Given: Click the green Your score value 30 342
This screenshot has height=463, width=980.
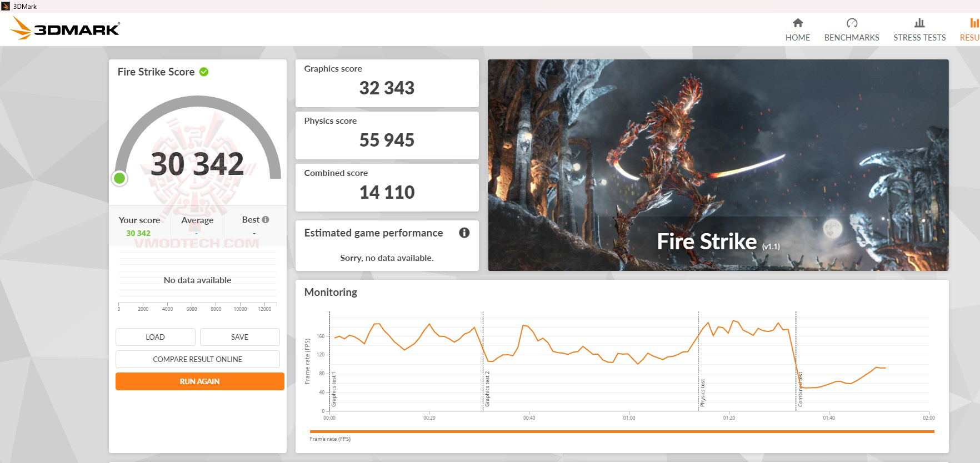Looking at the screenshot, I should 138,233.
